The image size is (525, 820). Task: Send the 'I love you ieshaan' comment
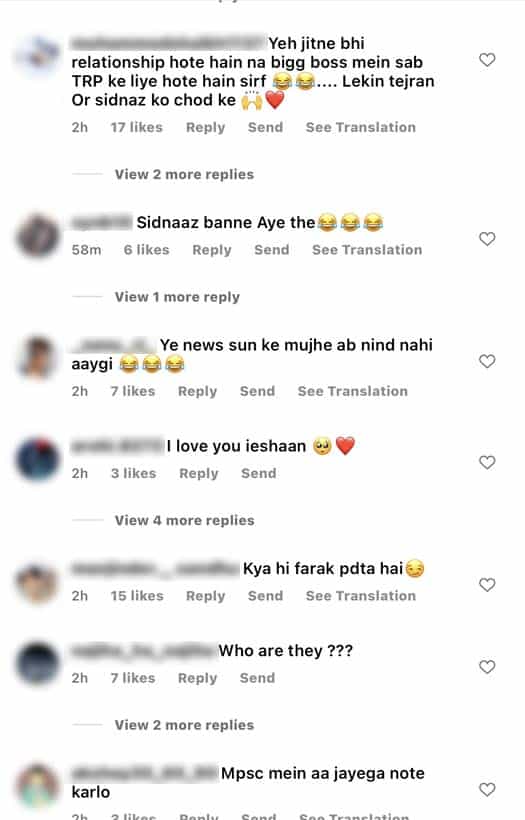[x=258, y=473]
